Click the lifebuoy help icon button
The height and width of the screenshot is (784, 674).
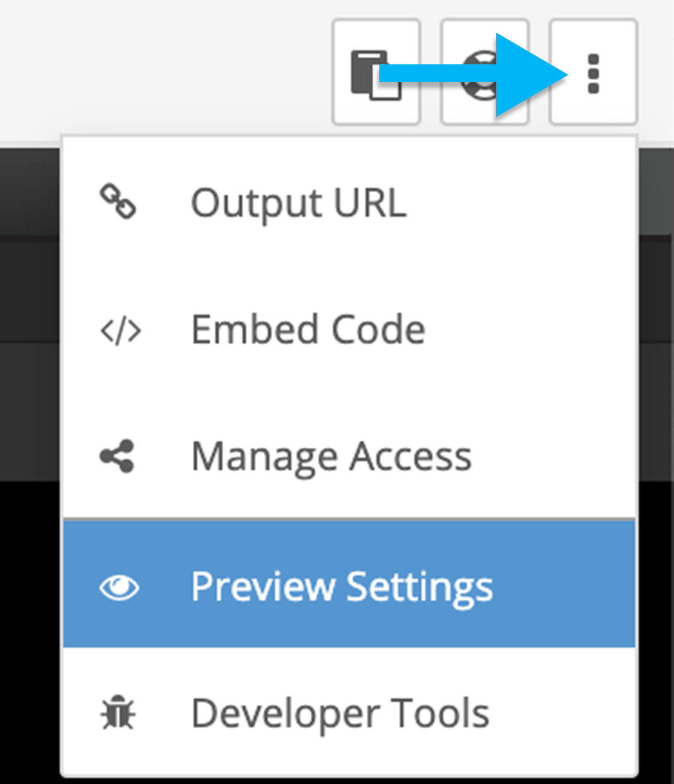[x=485, y=72]
